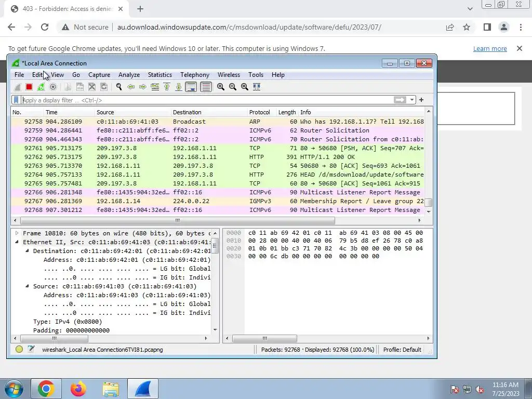
Task: Click the Close capture file X icon
Action: (91, 87)
